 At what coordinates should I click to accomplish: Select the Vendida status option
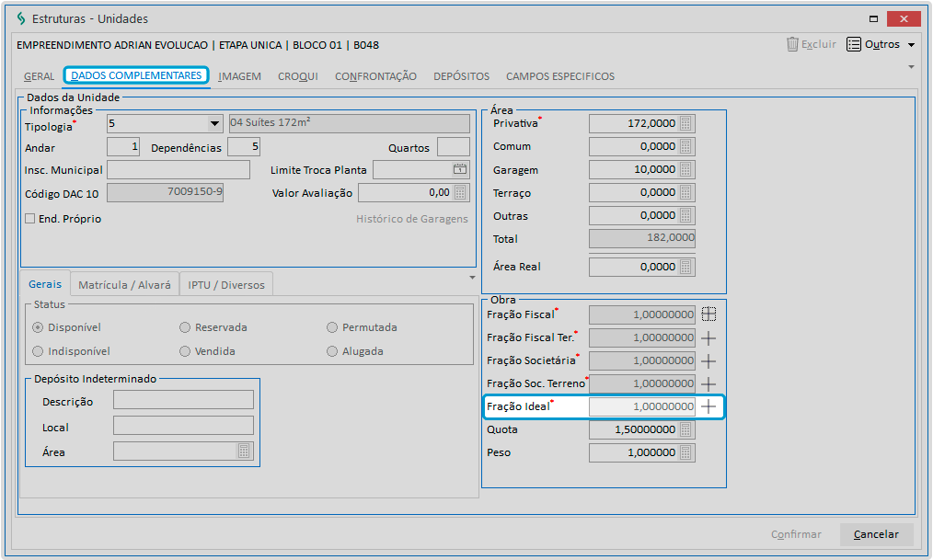[185, 351]
